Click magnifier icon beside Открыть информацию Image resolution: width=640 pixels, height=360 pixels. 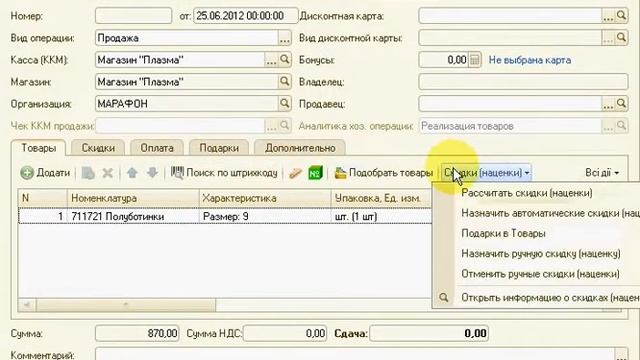pyautogui.click(x=444, y=298)
